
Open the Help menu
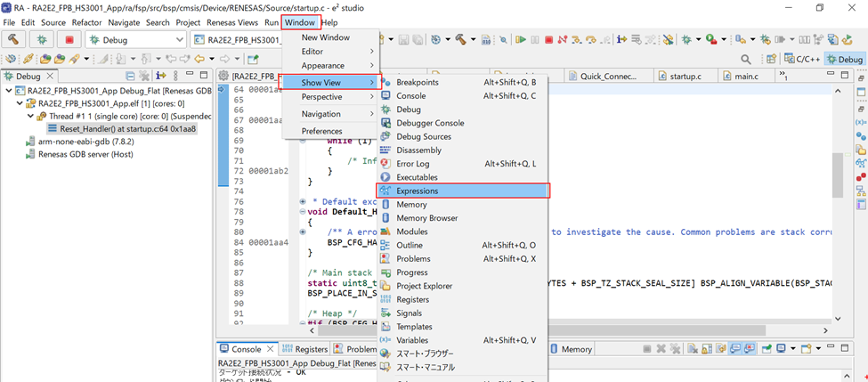(x=330, y=22)
